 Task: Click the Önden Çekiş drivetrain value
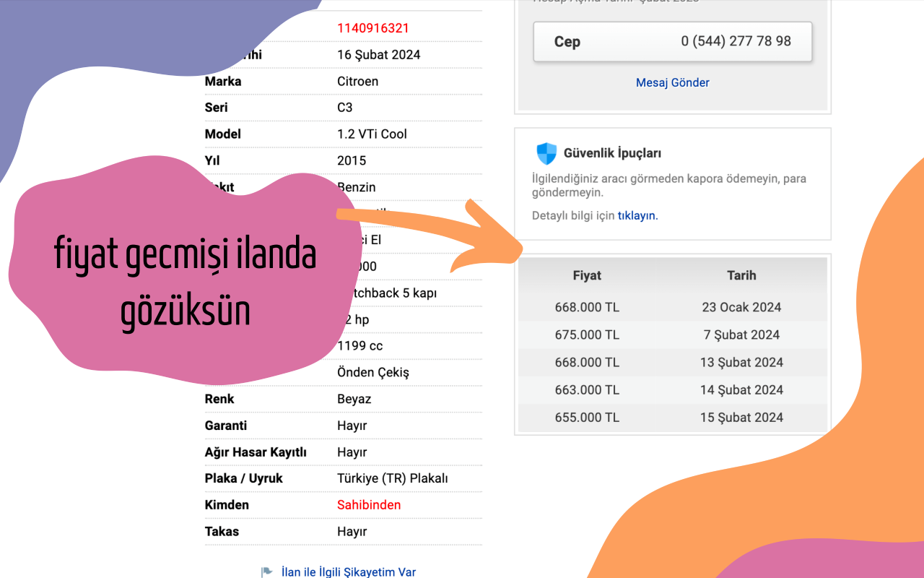373,373
